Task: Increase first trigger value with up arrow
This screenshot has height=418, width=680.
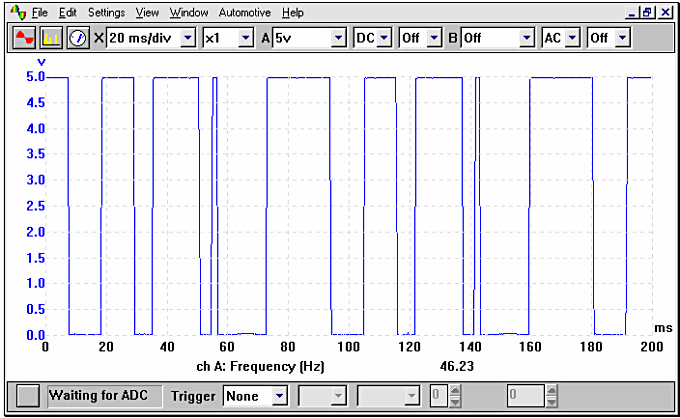Action: tap(454, 391)
